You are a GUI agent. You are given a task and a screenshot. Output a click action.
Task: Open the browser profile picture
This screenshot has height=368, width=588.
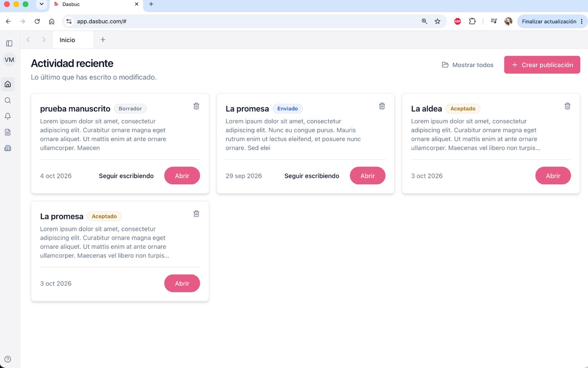(508, 21)
